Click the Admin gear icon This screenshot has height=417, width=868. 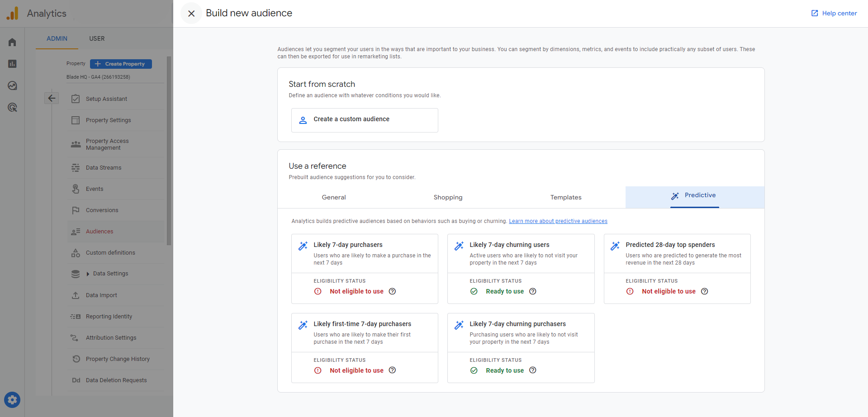click(x=12, y=400)
